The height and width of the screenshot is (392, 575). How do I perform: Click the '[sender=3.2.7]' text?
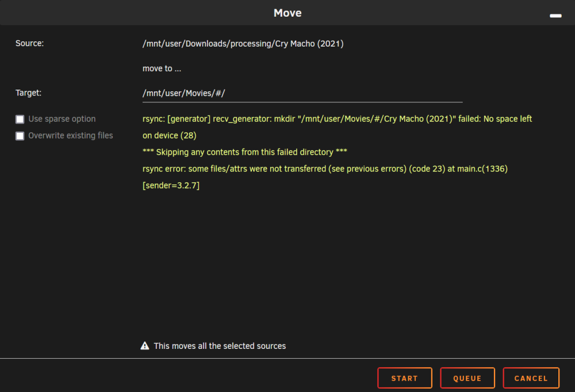tap(171, 186)
